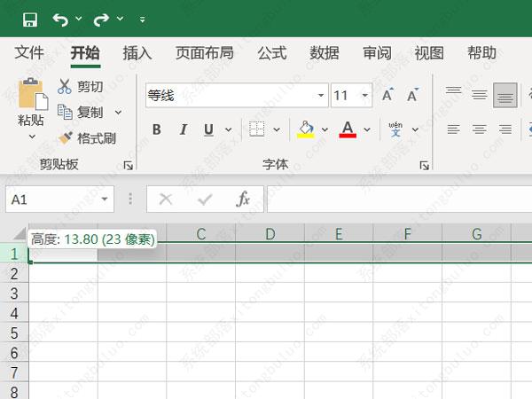The image size is (532, 399).
Task: Click the Cut (剪切) scissors icon
Action: [x=65, y=87]
